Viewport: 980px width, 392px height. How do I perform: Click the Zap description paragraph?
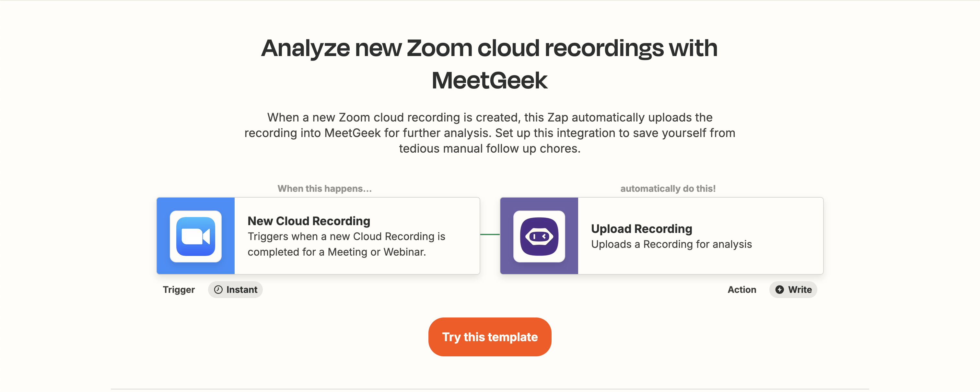coord(490,133)
